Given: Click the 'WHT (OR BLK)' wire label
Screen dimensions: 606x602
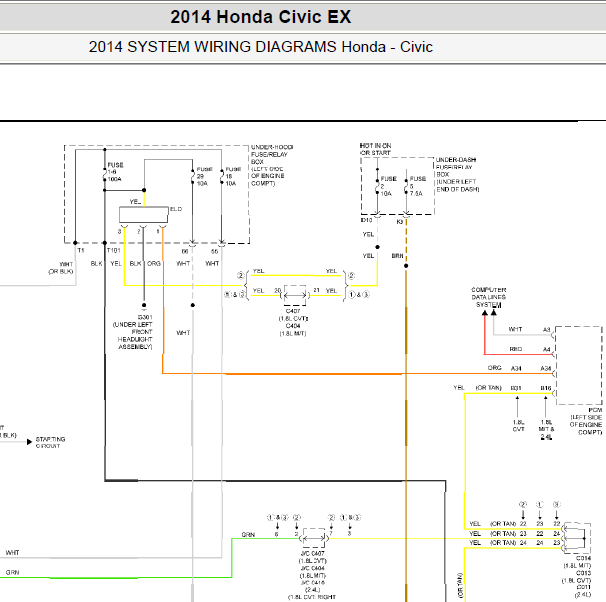Looking at the screenshot, I should point(61,268).
